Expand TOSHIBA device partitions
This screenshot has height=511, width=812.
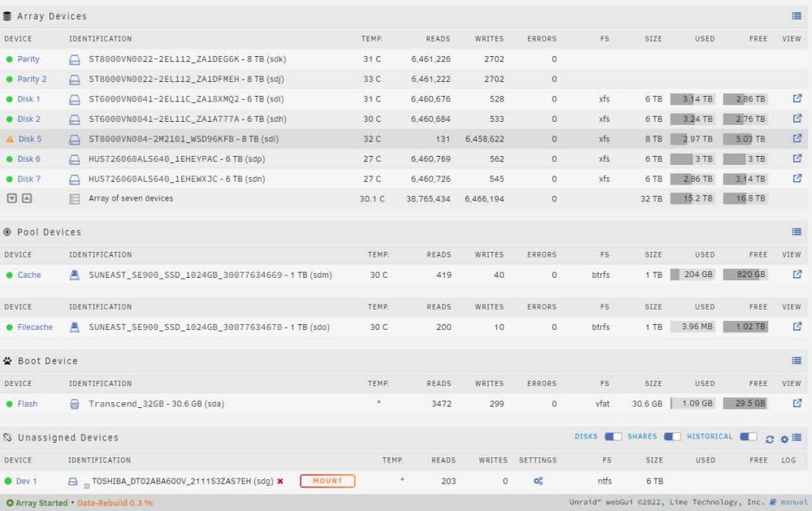click(87, 486)
